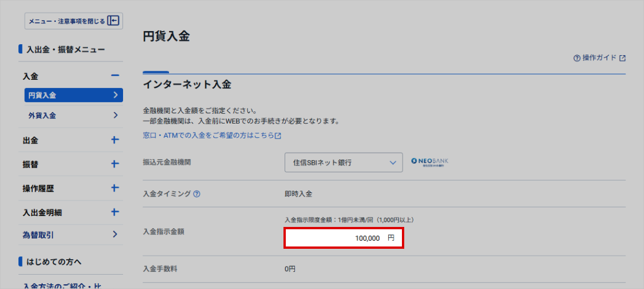
Task: Expand the 出金 menu section
Action: point(115,140)
